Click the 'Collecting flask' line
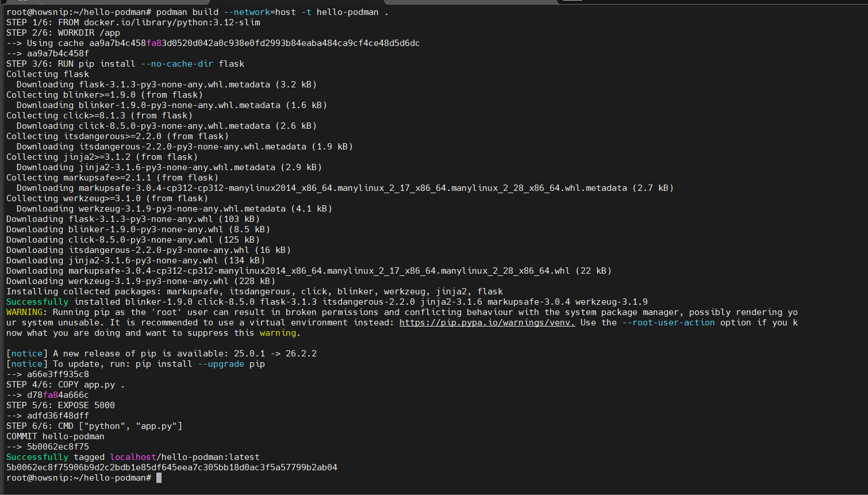Image resolution: width=868 pixels, height=495 pixels. click(x=48, y=74)
